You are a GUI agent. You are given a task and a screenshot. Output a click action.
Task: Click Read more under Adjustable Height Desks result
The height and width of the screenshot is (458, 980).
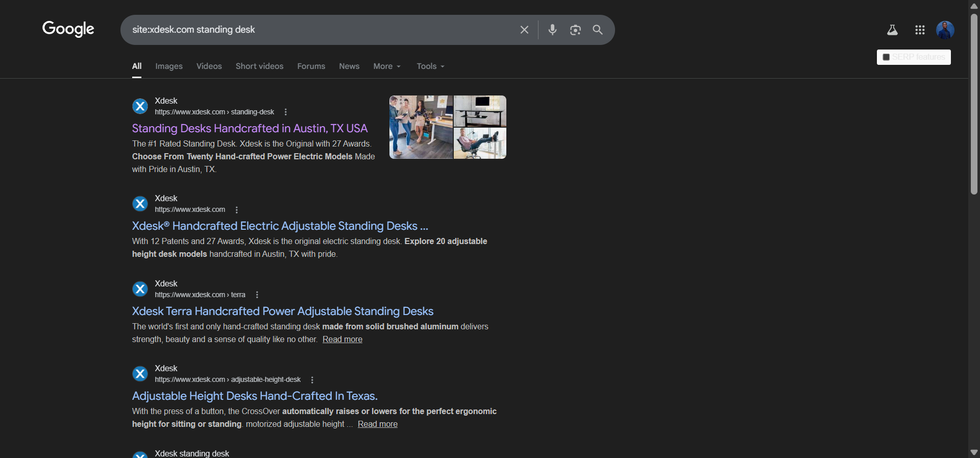(x=378, y=424)
